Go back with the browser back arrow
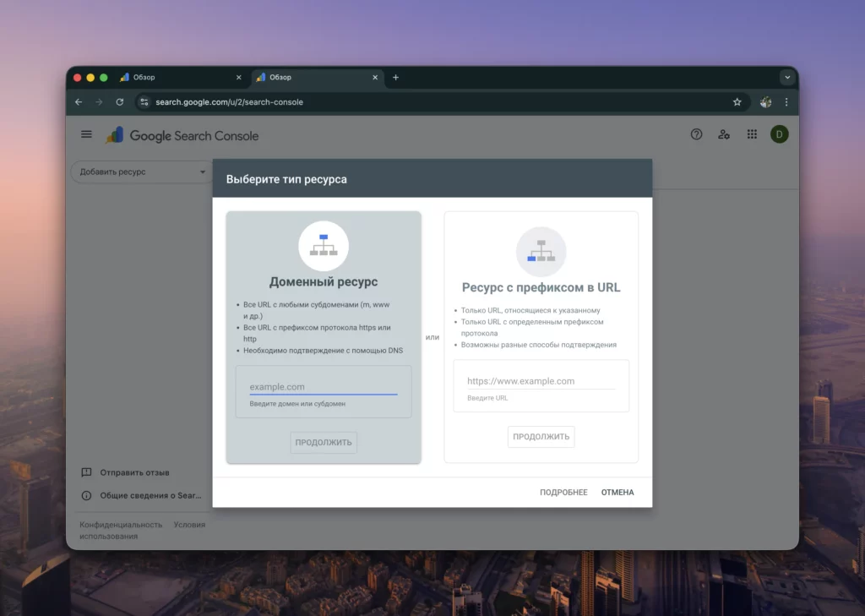 [79, 102]
